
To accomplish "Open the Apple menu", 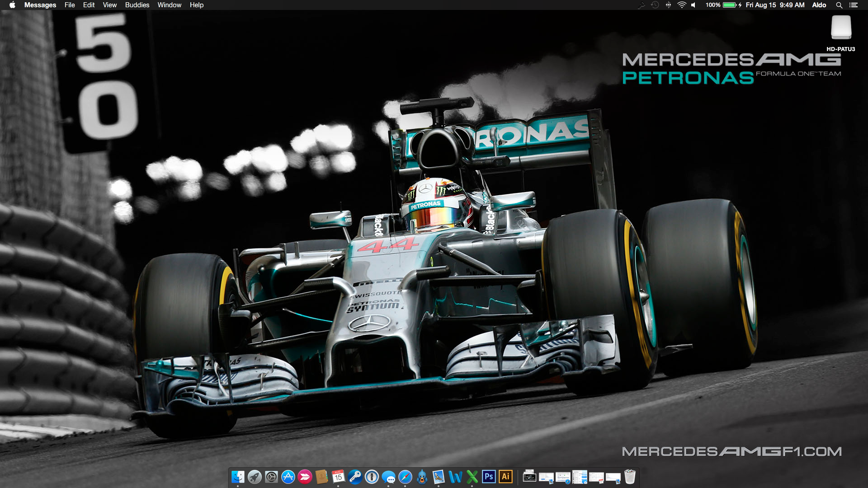I will [12, 5].
